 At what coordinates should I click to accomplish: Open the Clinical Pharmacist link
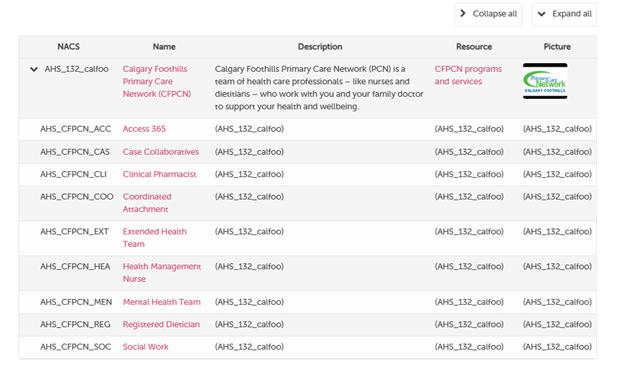(159, 174)
